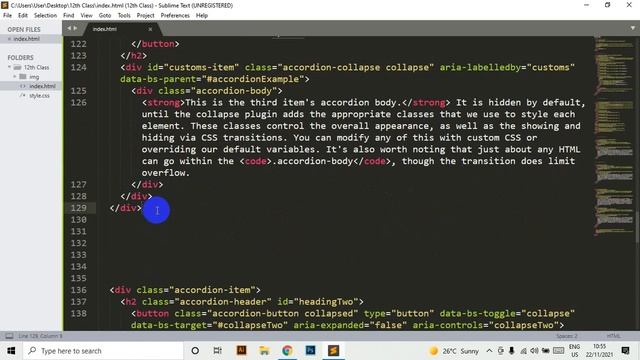Launch Adobe Illustrator from the taskbar
Image resolution: width=640 pixels, height=360 pixels.
[x=241, y=350]
